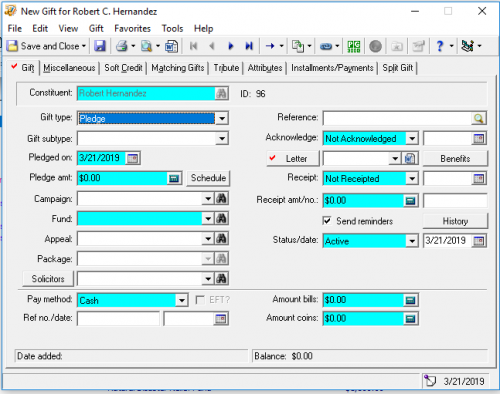
Task: Open the File menu
Action: 15,29
